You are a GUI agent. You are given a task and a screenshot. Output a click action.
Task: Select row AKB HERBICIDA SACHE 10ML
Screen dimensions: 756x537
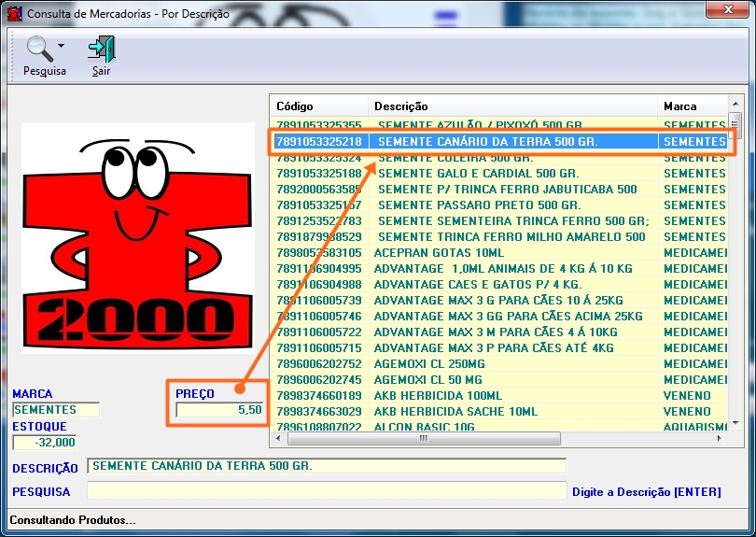[x=500, y=412]
